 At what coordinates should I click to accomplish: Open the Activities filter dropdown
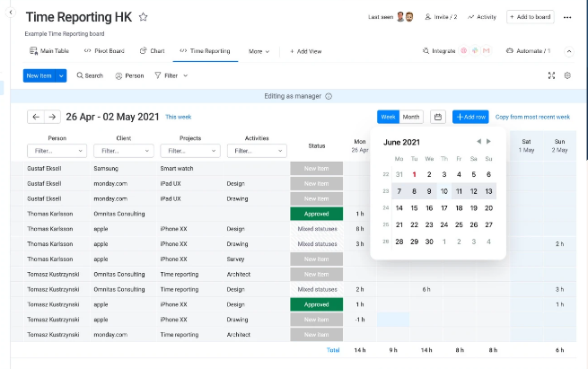[257, 151]
